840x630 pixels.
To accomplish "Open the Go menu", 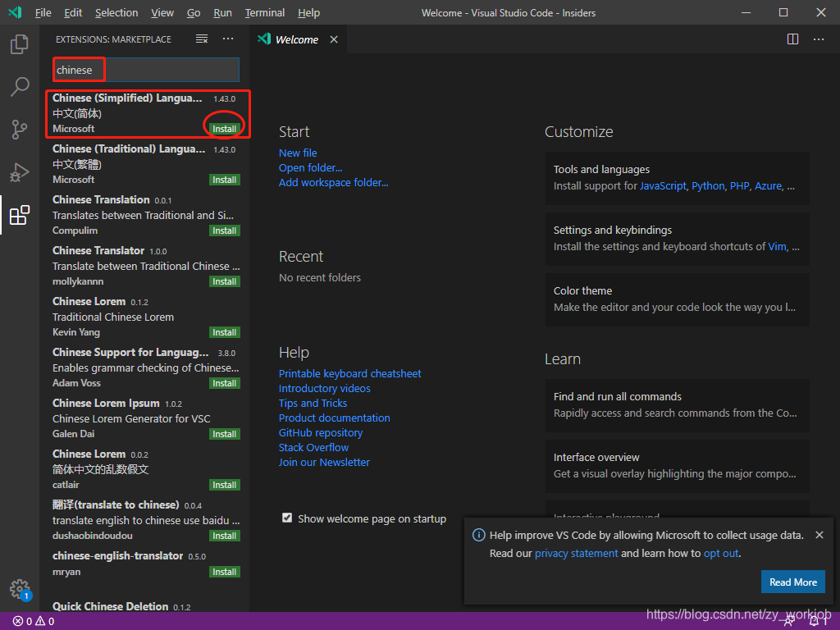I will click(194, 13).
